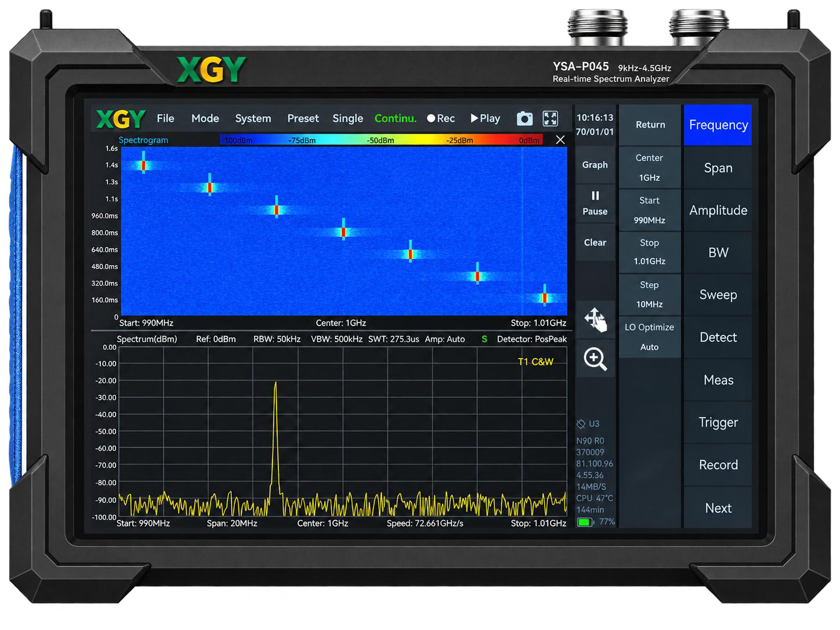The image size is (840, 630).
Task: Click the Detector: PosPeak readout
Action: [x=532, y=339]
